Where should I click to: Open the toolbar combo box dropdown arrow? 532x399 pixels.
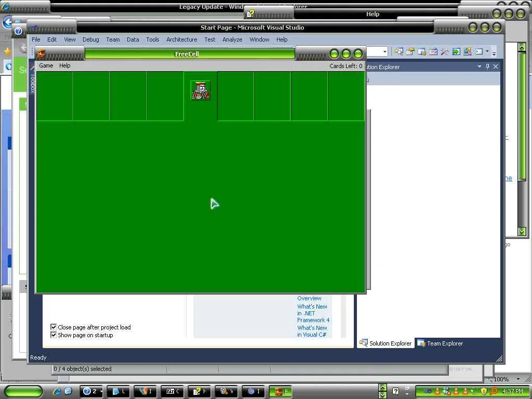[385, 51]
